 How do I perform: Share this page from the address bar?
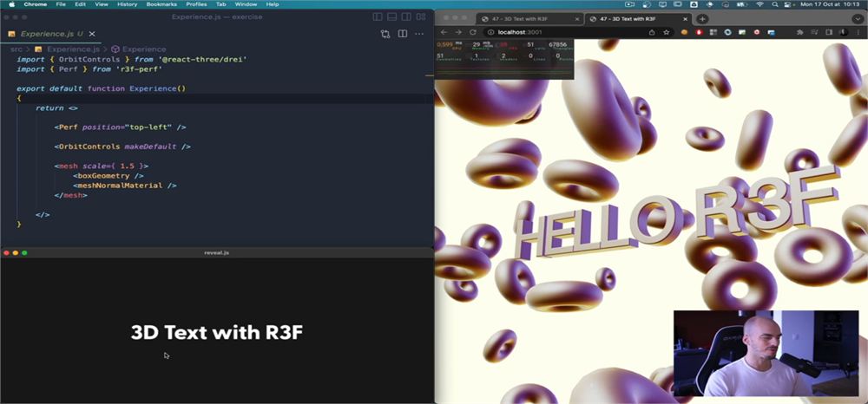pos(652,32)
